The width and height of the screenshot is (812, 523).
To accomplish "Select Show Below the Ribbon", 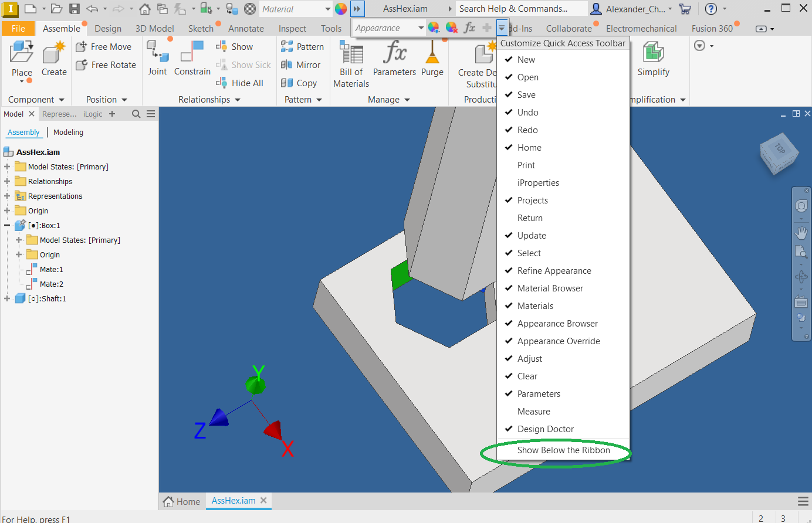I will point(563,450).
